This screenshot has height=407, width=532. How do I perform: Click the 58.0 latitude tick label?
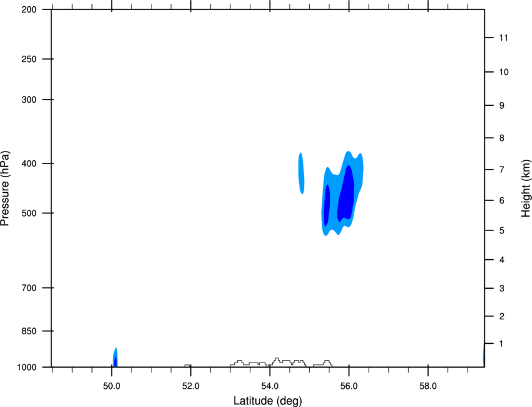point(428,386)
